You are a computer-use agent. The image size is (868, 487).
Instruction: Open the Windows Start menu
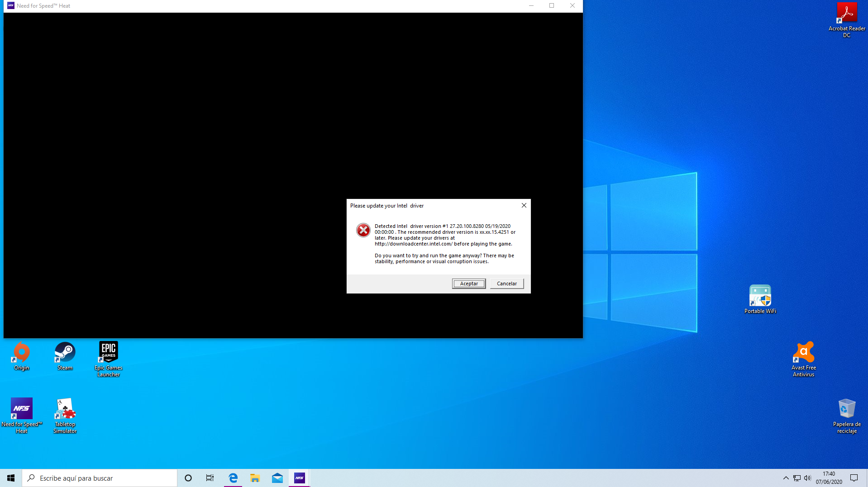click(x=11, y=478)
